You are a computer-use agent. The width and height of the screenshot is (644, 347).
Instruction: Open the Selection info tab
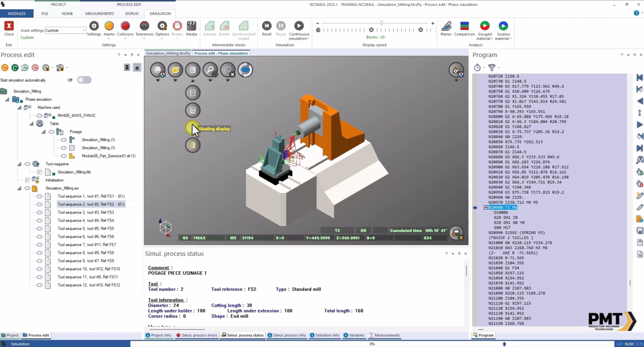(x=325, y=335)
